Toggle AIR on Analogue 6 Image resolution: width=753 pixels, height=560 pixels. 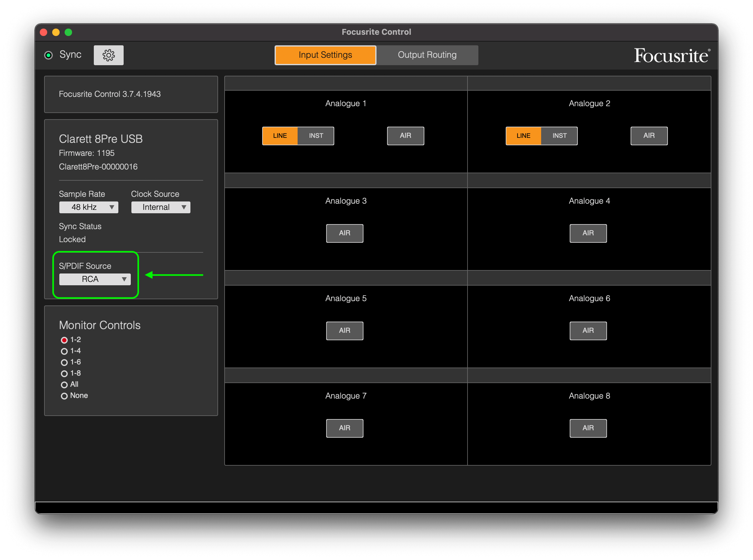coord(588,331)
